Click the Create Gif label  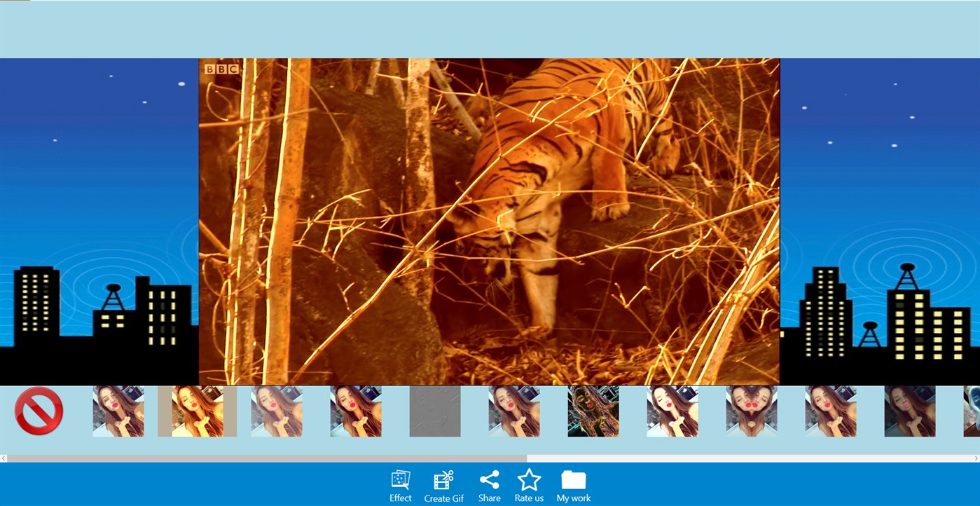[x=443, y=498]
